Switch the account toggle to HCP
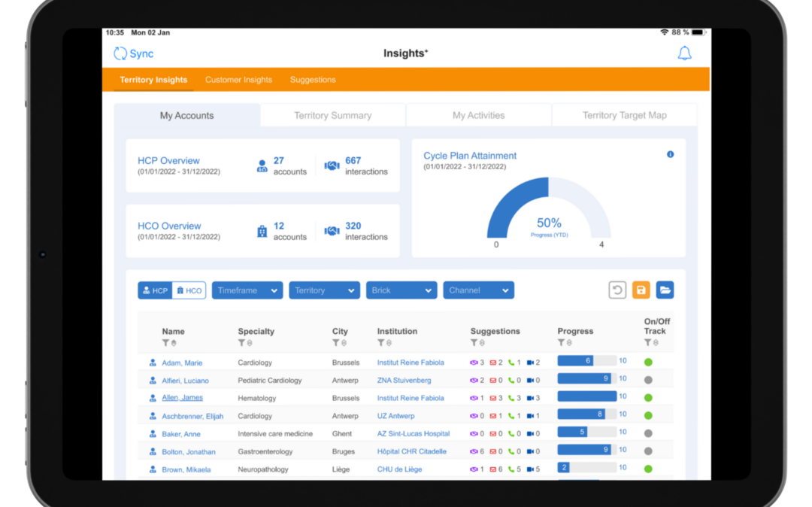812x507 pixels. point(155,290)
